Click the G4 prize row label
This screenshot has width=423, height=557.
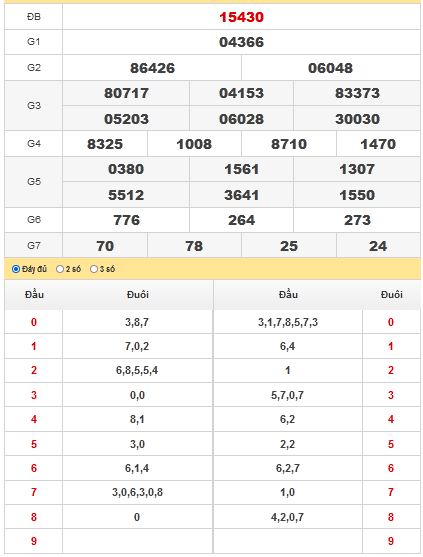tap(34, 144)
